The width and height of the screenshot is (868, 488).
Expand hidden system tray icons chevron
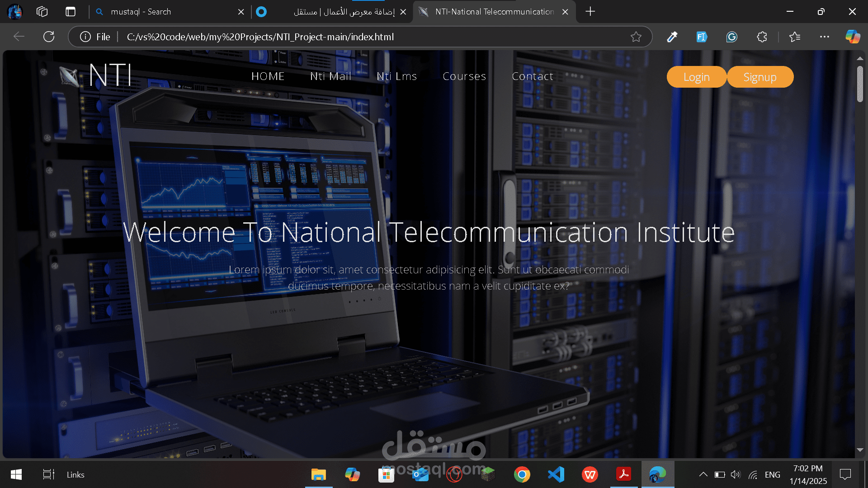tap(703, 474)
